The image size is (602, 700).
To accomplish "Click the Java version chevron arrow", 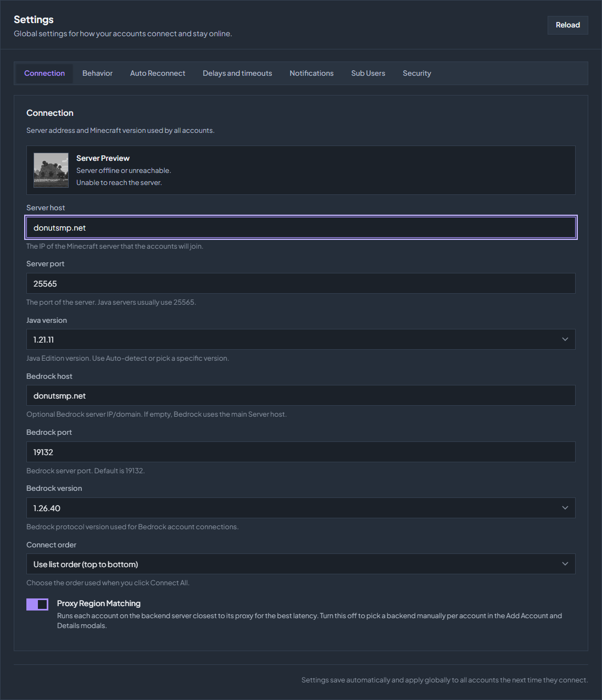I will (x=565, y=339).
